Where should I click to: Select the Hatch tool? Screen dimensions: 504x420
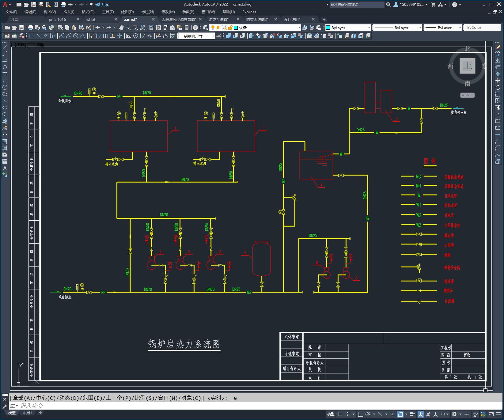coord(5,141)
